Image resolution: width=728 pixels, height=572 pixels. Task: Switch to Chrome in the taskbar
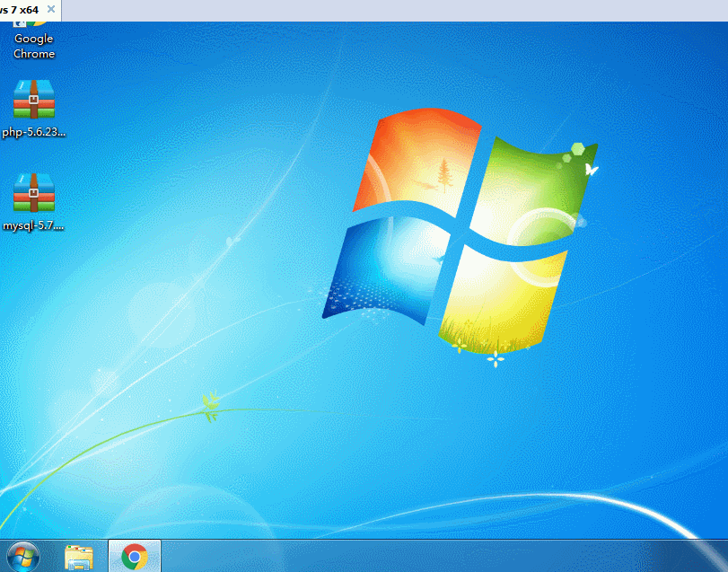point(135,556)
